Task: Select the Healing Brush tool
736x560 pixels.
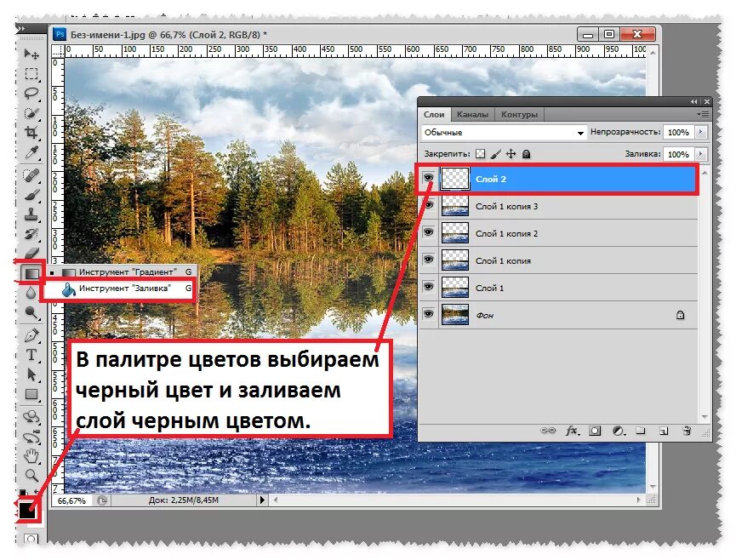Action: coord(31,175)
